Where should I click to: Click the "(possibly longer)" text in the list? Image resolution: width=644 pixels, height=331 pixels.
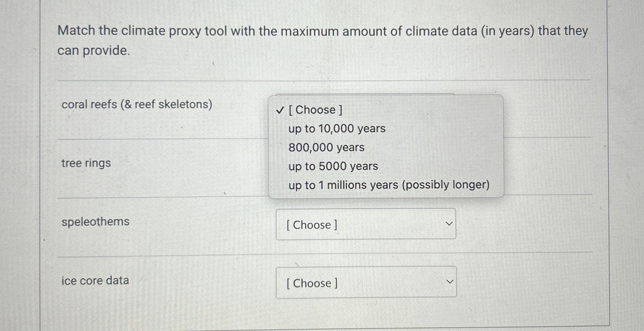446,185
